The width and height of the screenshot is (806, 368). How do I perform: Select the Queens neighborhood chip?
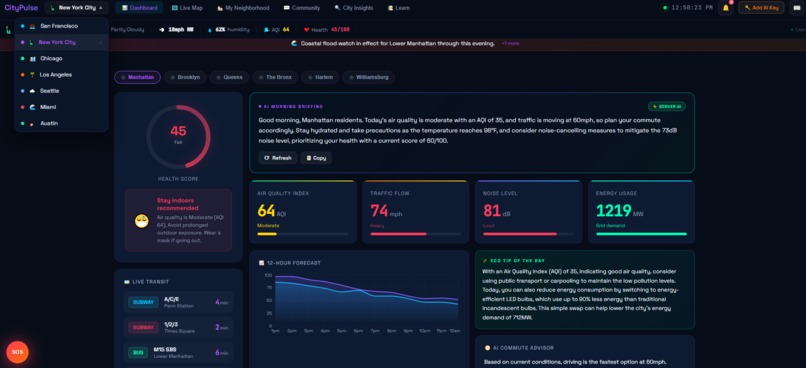229,77
